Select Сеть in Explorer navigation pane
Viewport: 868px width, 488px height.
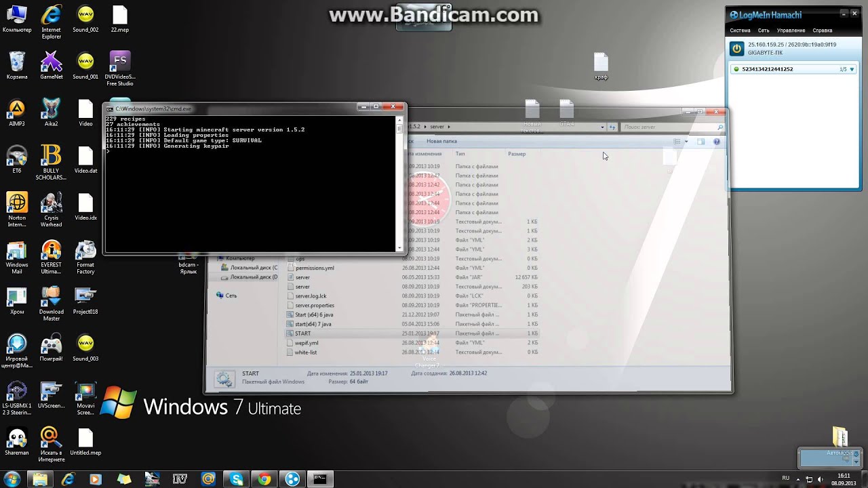pos(226,296)
